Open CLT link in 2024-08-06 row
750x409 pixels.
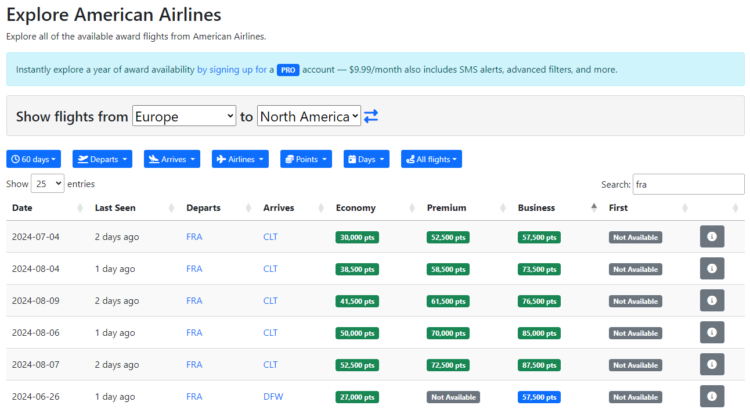click(x=270, y=333)
